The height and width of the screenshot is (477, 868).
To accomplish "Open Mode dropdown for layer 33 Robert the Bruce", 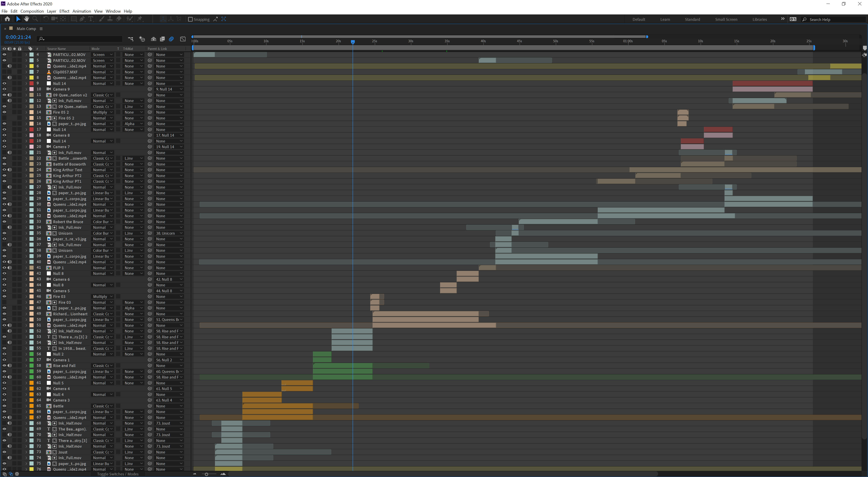I will 103,222.
